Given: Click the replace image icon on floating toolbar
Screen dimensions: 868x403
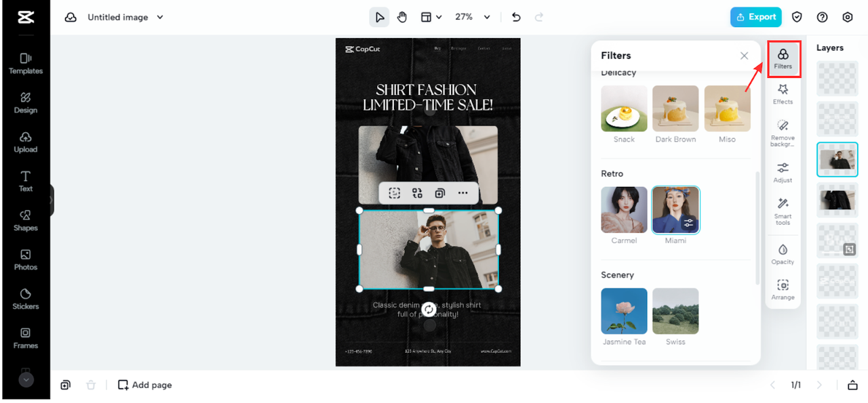Looking at the screenshot, I should pos(417,193).
